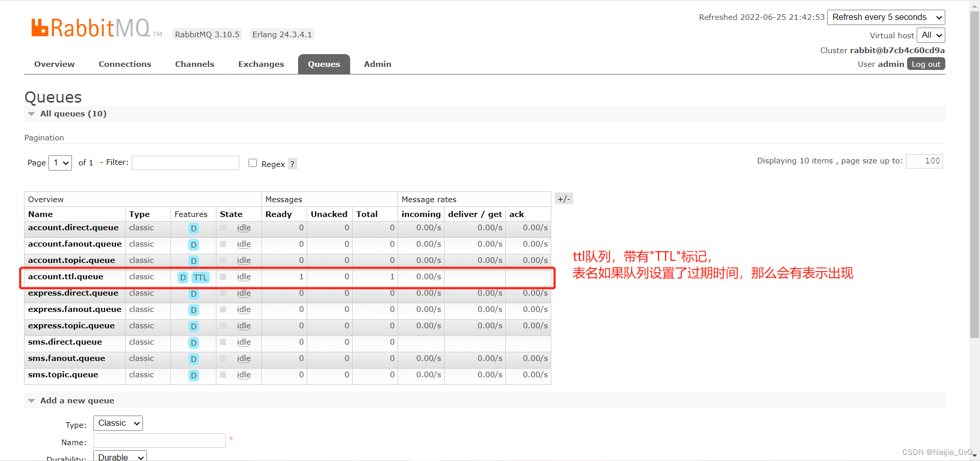Sort by the ack column header

click(x=517, y=214)
